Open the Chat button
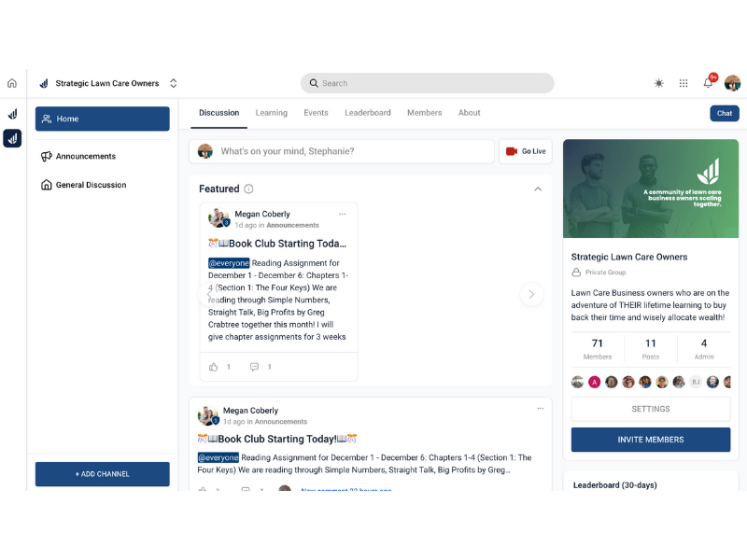Screen dimensions: 747x560 pyautogui.click(x=724, y=113)
